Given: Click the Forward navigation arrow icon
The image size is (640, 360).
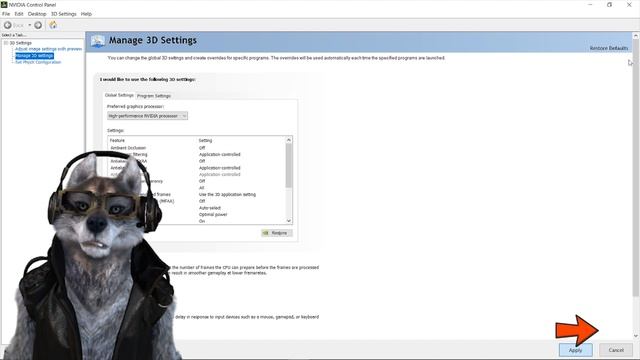Looking at the screenshot, I should [38, 25].
